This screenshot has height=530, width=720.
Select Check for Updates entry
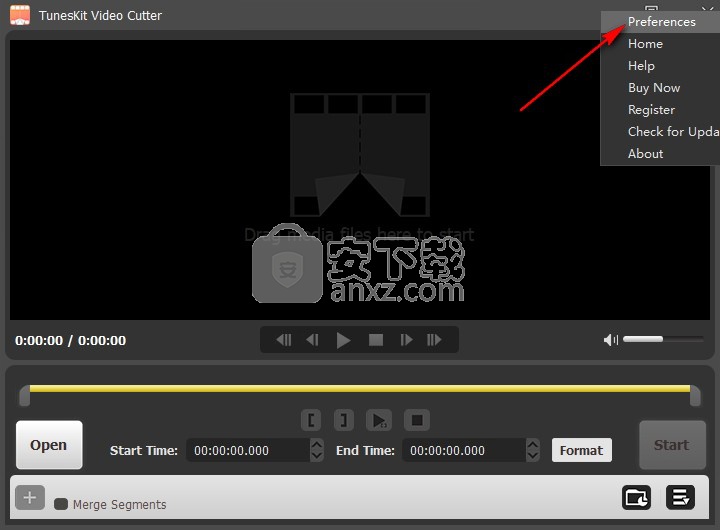pyautogui.click(x=661, y=132)
